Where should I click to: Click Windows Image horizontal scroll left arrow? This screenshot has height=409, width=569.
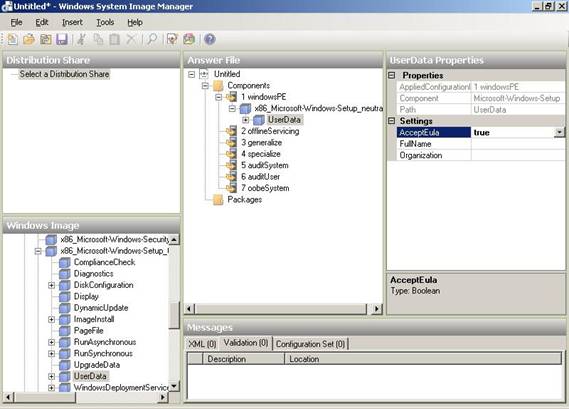coord(8,397)
